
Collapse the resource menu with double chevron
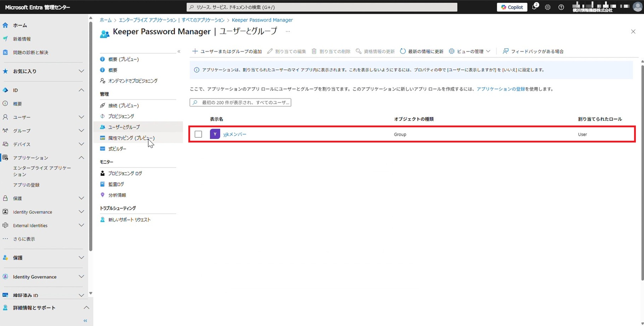[179, 51]
